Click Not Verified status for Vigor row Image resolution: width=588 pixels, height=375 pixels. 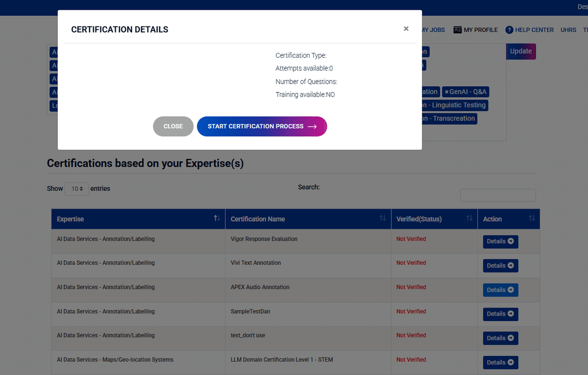pyautogui.click(x=411, y=239)
